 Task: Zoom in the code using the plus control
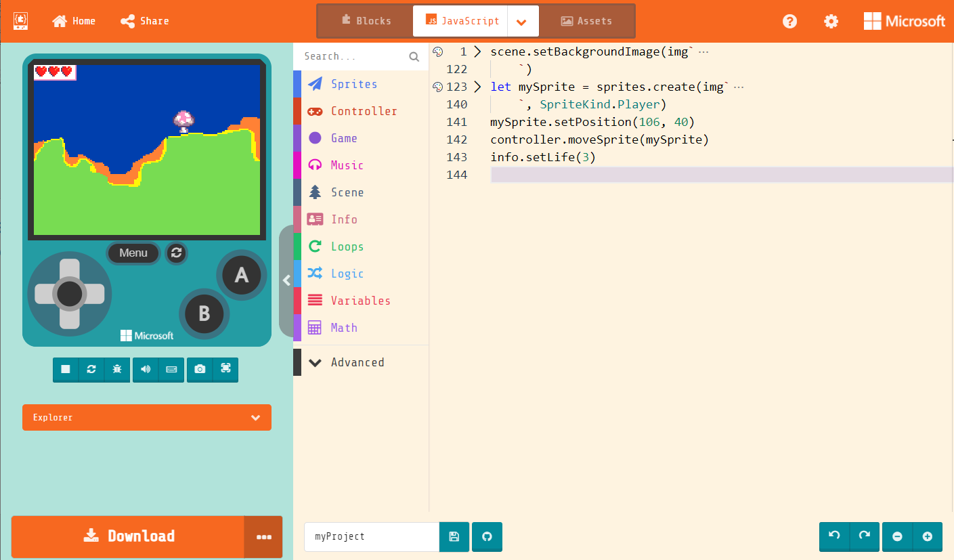coord(928,536)
